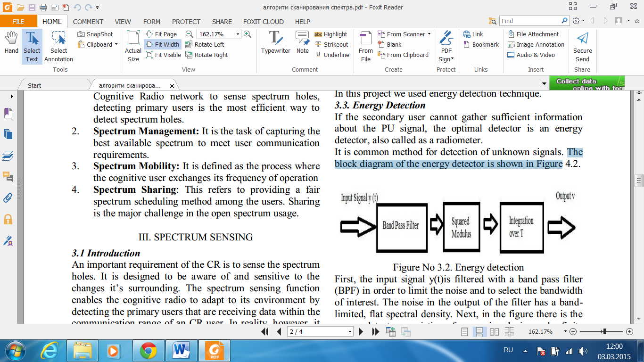Go to the next page
The width and height of the screenshot is (644, 362).
361,332
